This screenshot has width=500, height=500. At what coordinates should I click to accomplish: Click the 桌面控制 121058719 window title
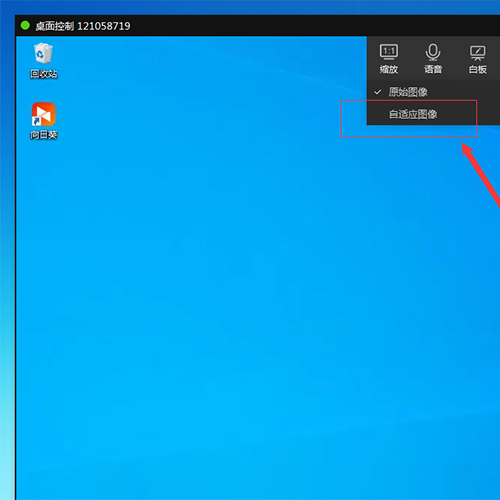[83, 26]
